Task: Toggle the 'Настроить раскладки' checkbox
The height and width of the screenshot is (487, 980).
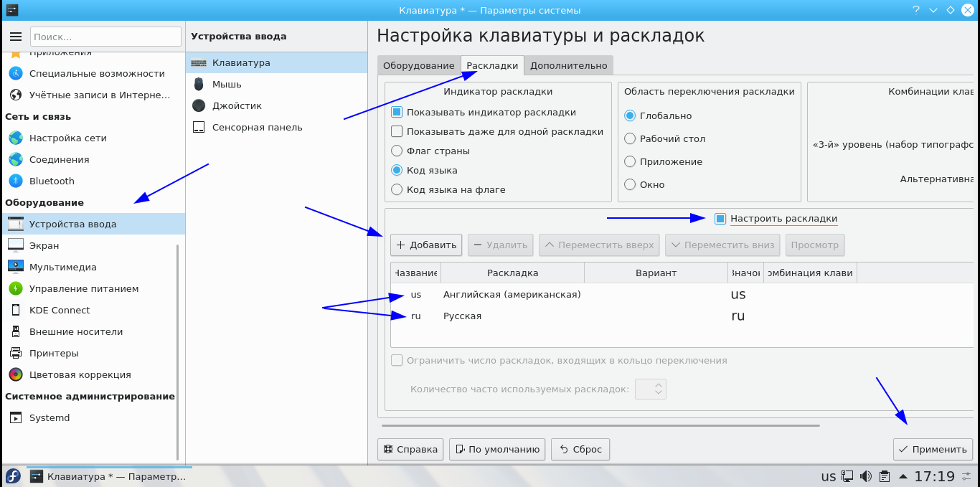Action: 720,219
